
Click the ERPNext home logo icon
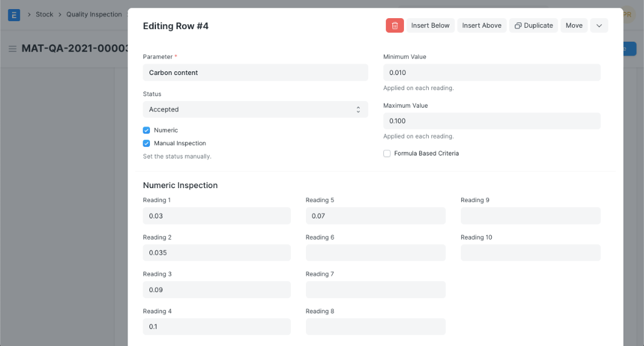(x=14, y=15)
